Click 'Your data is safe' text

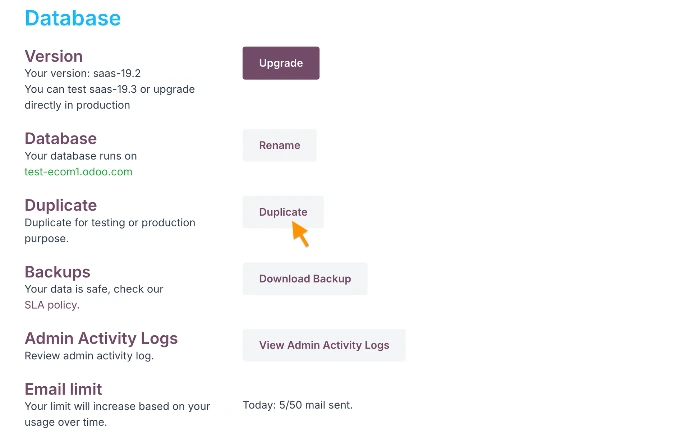pos(66,289)
